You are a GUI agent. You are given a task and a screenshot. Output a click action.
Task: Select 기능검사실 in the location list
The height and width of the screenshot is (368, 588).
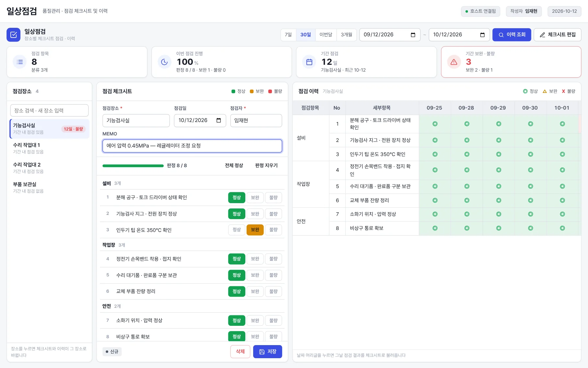coord(49,129)
